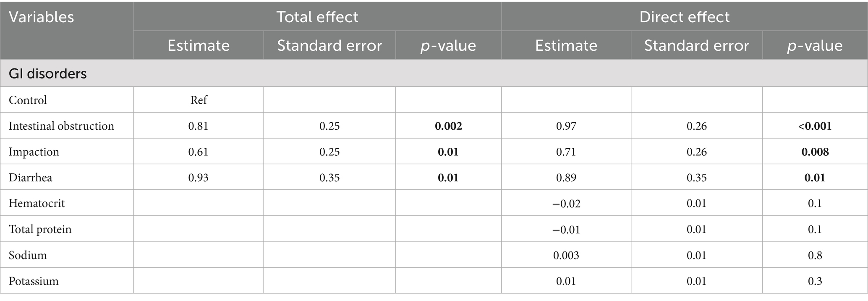This screenshot has height=301, width=868.
Task: Click the Impaction row label
Action: pos(34,152)
